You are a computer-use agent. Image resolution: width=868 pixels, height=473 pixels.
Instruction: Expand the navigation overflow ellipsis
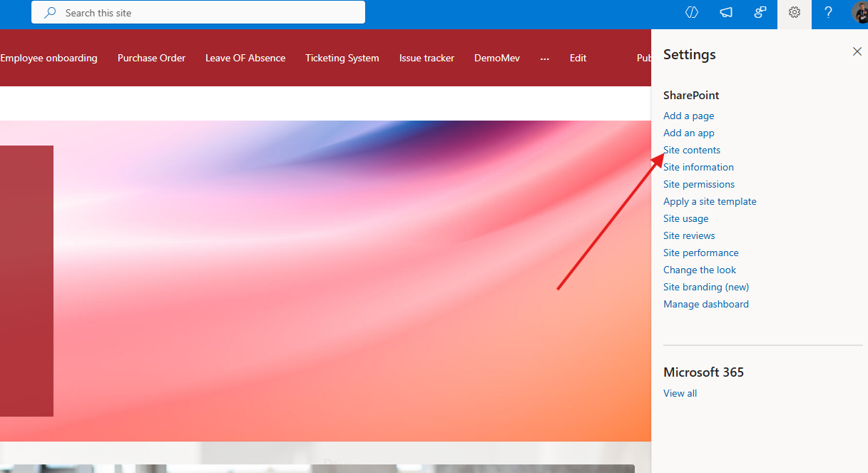click(x=545, y=59)
